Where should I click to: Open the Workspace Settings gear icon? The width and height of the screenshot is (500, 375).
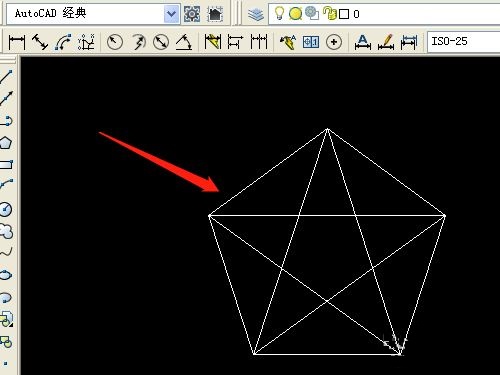pyautogui.click(x=192, y=14)
